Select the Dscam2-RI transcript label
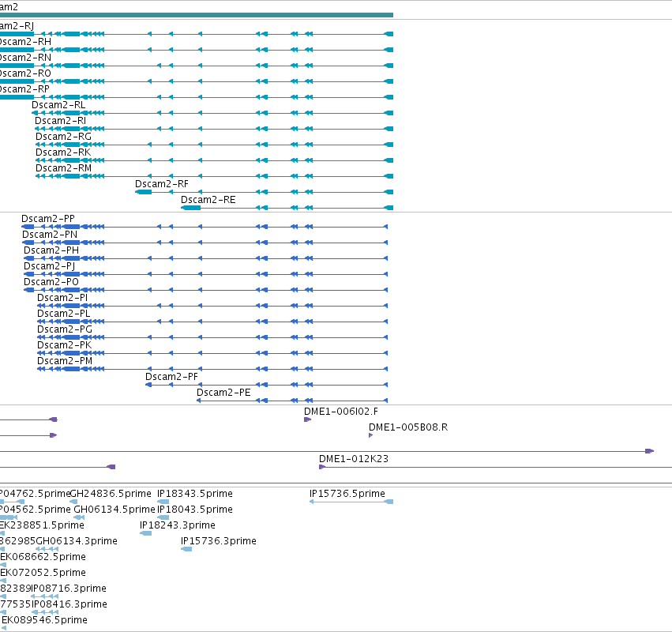Screen dimensions: 672x632 coord(61,121)
